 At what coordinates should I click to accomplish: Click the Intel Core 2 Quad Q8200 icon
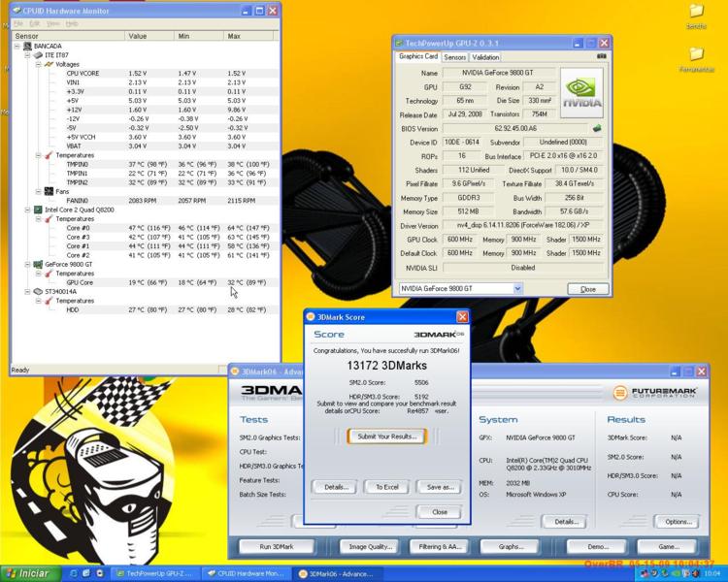[x=38, y=210]
